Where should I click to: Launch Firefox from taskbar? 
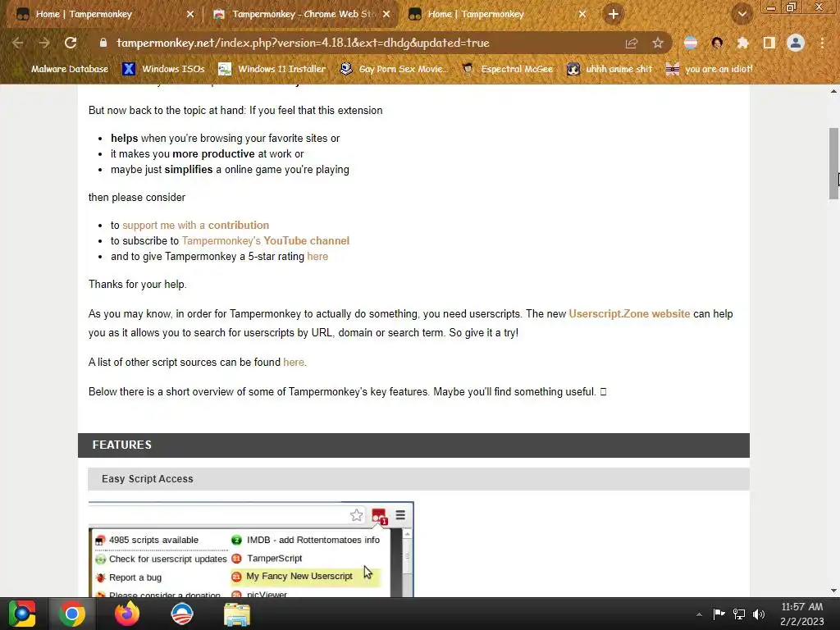pyautogui.click(x=127, y=614)
